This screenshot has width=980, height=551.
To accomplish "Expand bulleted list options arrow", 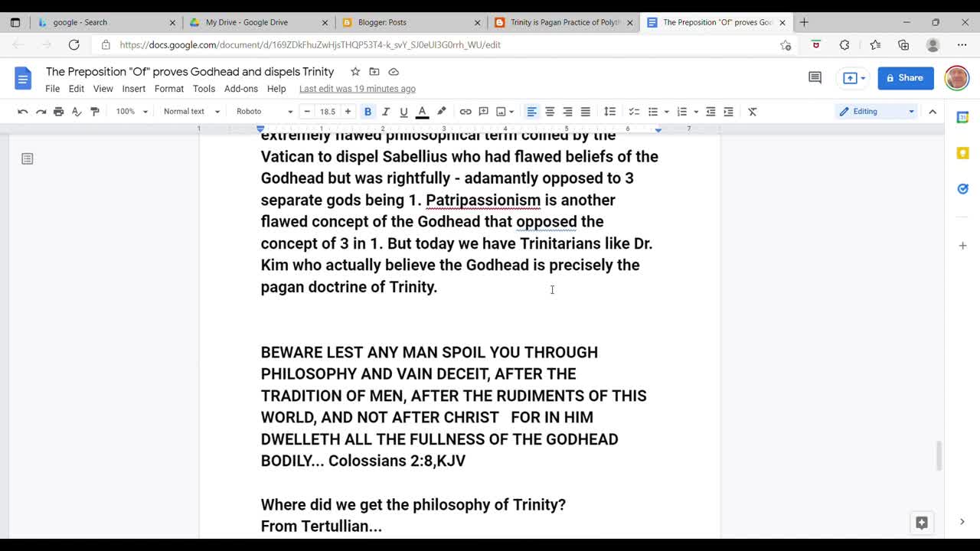I will coord(666,112).
